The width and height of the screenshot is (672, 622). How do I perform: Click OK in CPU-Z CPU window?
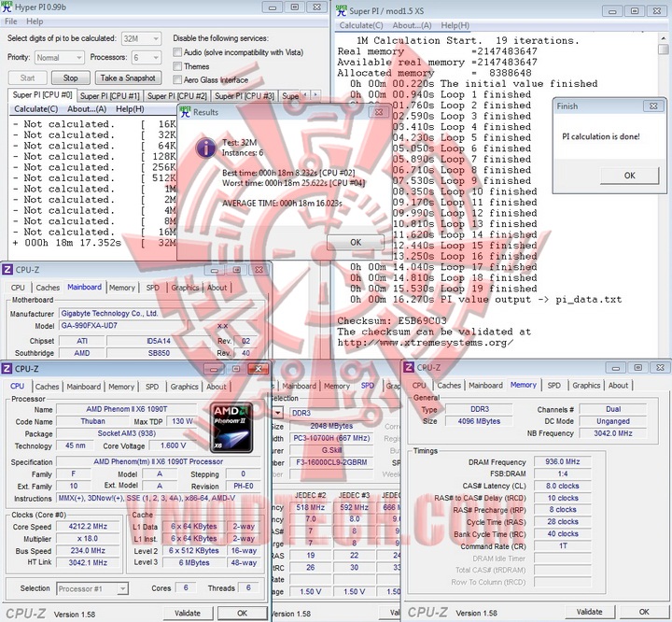[242, 613]
